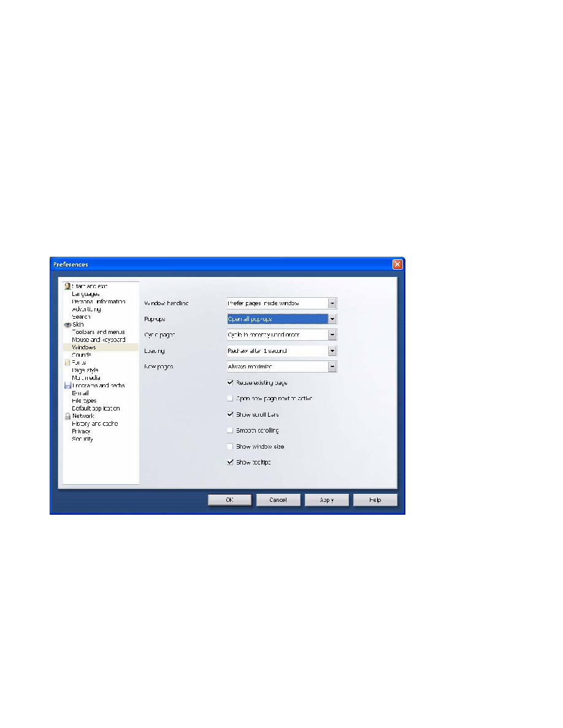
Task: Select Mouse and keyboard in the list
Action: coord(99,339)
